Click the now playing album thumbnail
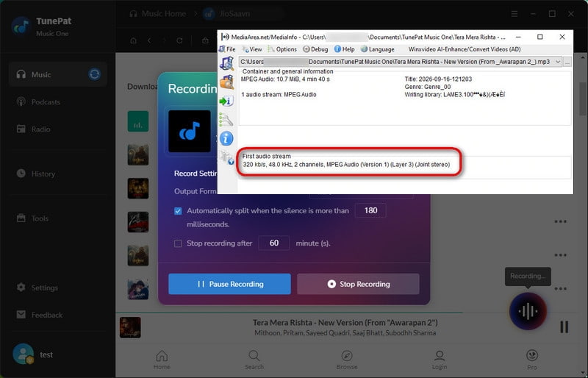The height and width of the screenshot is (378, 588). point(130,327)
